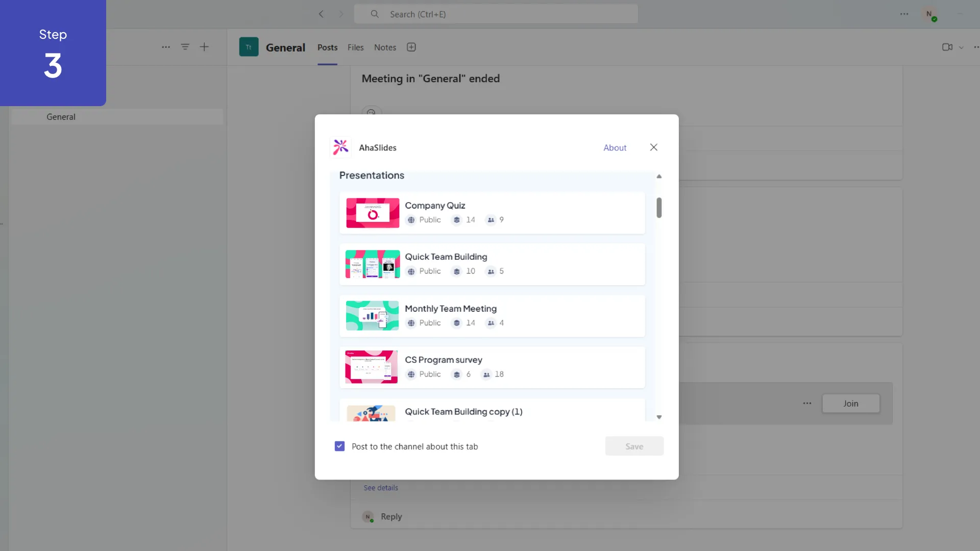Click the video meet camera icon

(947, 47)
